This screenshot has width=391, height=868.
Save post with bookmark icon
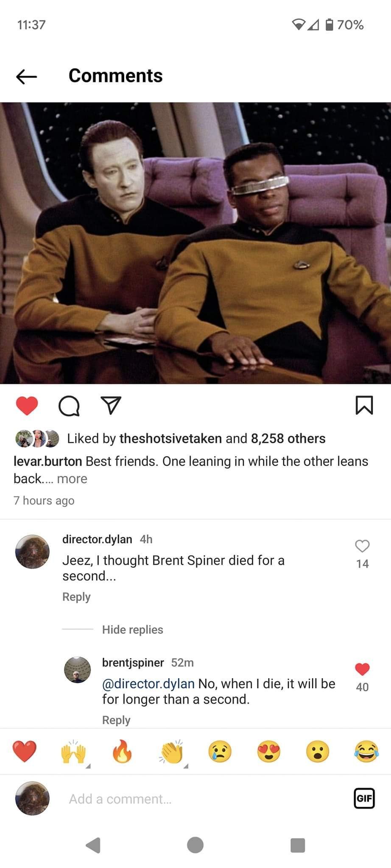363,405
